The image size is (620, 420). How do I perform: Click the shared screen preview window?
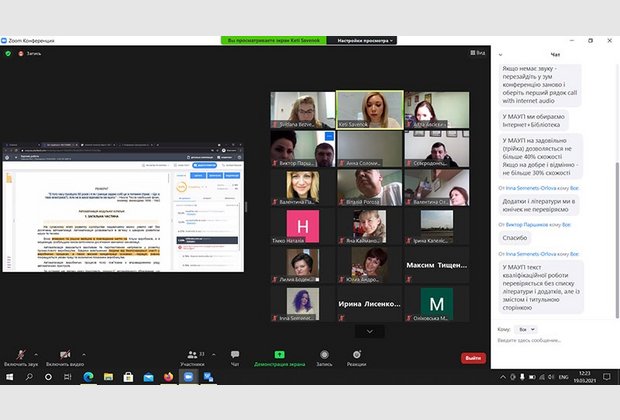coord(123,207)
